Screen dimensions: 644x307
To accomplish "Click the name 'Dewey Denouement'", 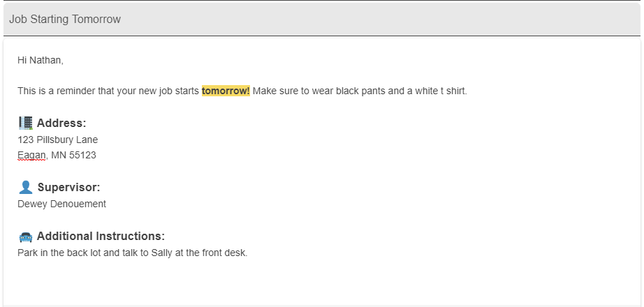I will [61, 204].
